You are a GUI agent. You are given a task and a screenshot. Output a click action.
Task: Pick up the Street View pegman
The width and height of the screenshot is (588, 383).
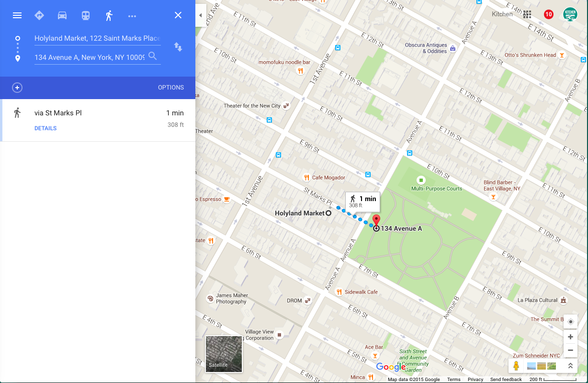[x=516, y=366]
